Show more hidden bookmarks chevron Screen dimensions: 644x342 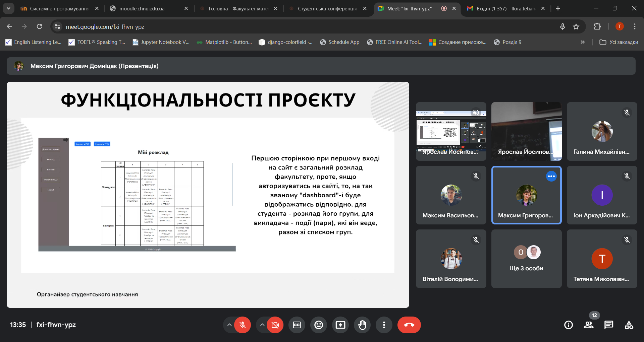click(x=583, y=42)
